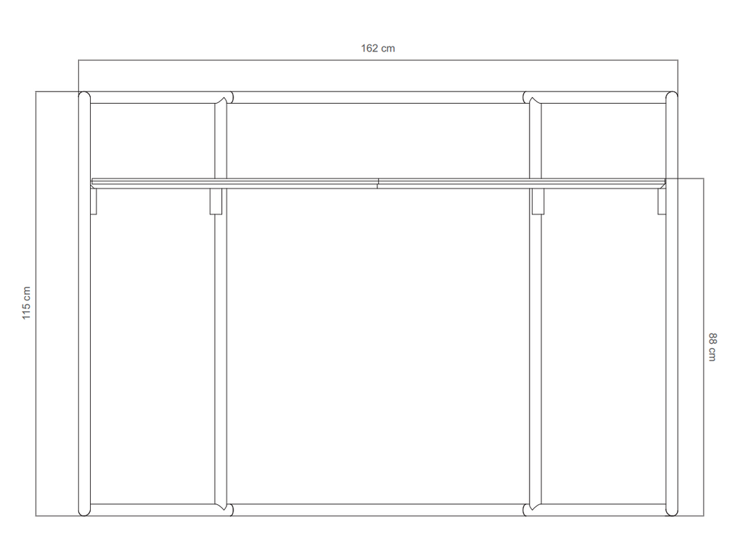
Task: Select the left outer upright post
Action: [84, 303]
